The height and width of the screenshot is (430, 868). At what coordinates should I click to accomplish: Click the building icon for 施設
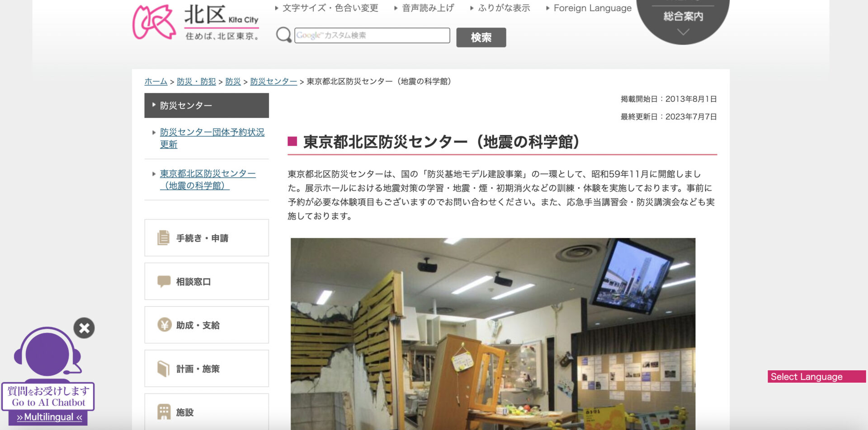pos(163,412)
